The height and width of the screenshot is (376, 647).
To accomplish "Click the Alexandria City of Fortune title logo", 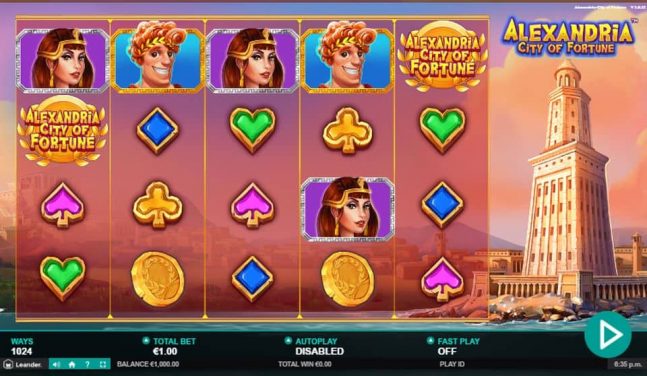I will point(568,36).
